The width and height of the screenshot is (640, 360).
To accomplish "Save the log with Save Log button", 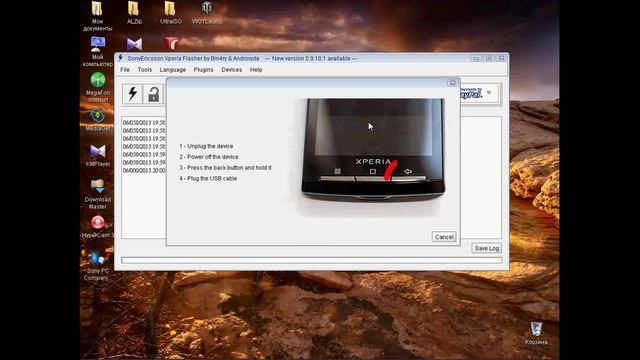I will [x=487, y=248].
